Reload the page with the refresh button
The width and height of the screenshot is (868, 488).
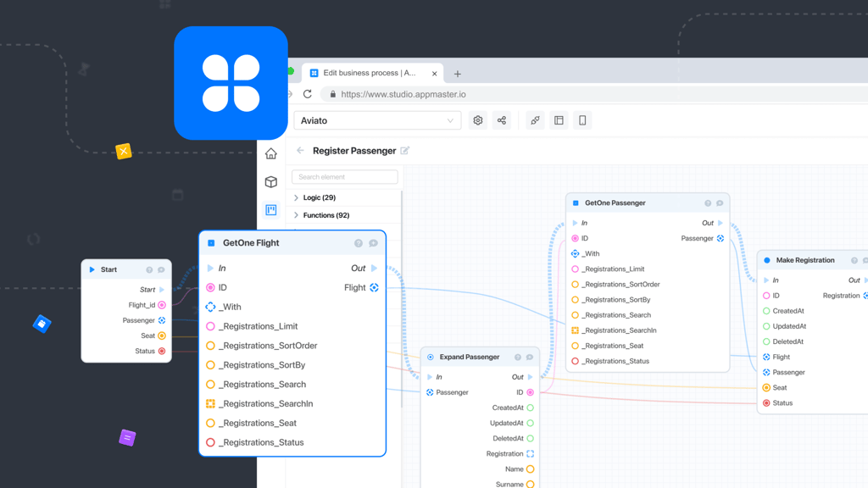[x=308, y=94]
